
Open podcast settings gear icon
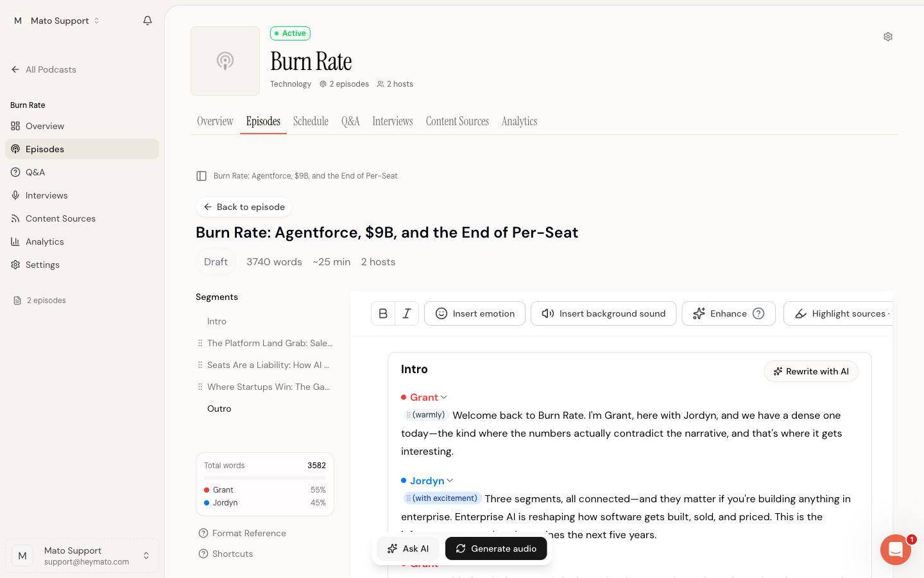point(888,37)
